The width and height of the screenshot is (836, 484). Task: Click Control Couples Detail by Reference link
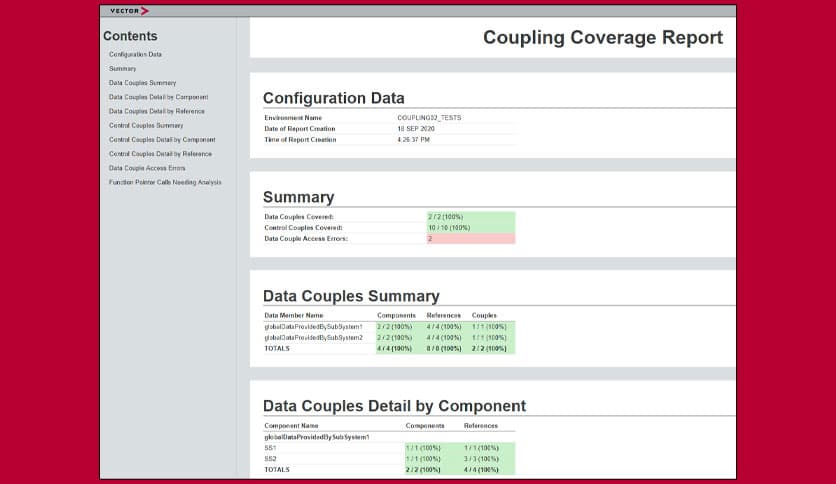point(160,154)
